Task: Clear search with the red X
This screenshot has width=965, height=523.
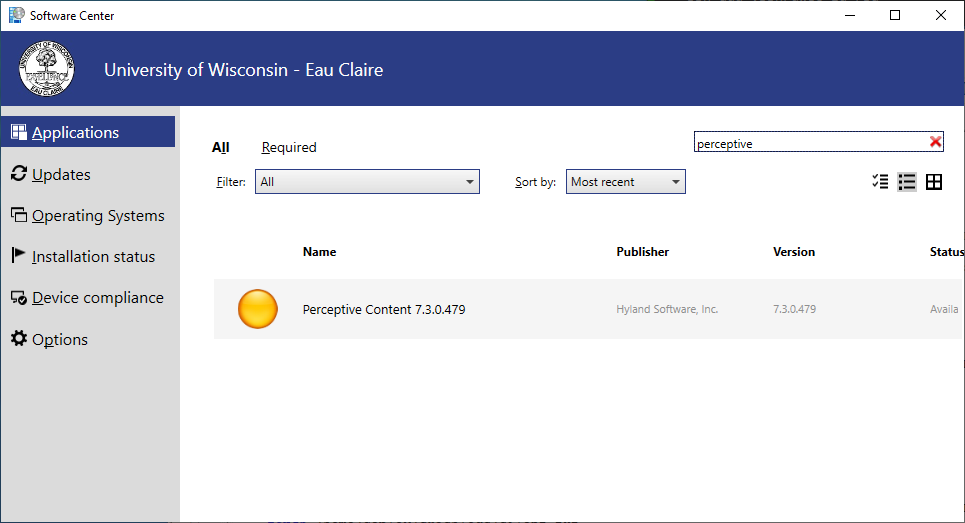Action: [935, 142]
